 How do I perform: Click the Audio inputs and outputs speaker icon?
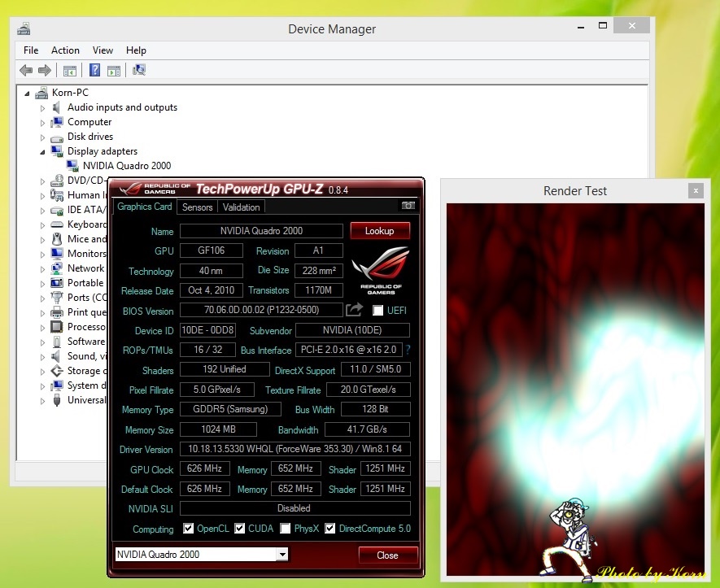point(56,107)
